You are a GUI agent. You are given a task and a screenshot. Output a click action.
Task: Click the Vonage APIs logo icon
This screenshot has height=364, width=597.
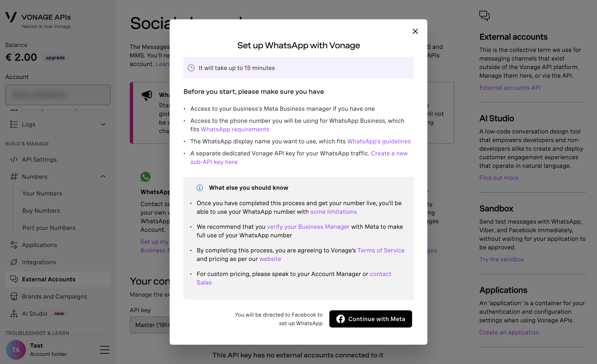point(11,17)
